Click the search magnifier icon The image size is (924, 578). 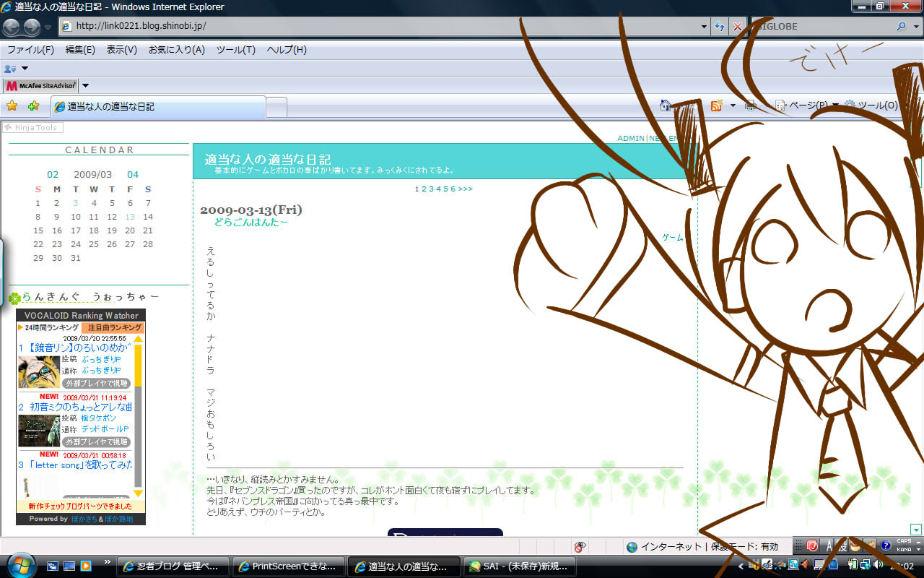tap(902, 26)
